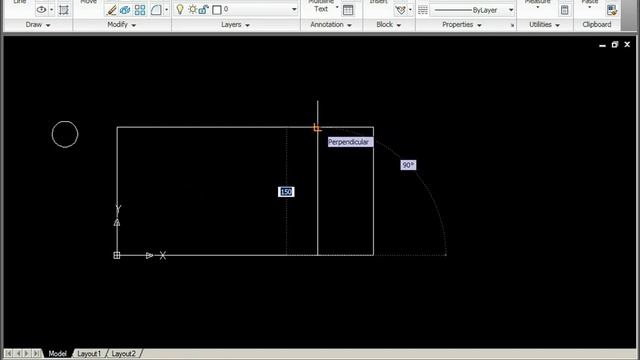Open the Fillet tool flyout arrow
This screenshot has height=360, width=640.
(x=167, y=10)
